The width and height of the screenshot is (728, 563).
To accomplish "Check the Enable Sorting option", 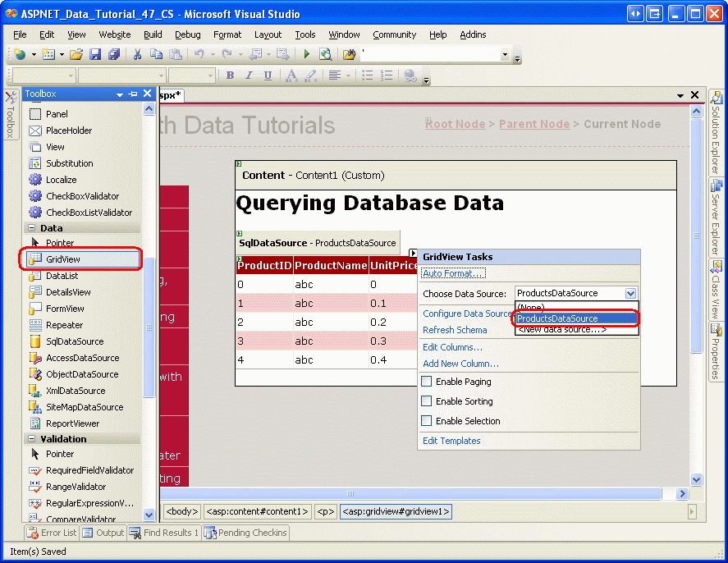I will [427, 401].
